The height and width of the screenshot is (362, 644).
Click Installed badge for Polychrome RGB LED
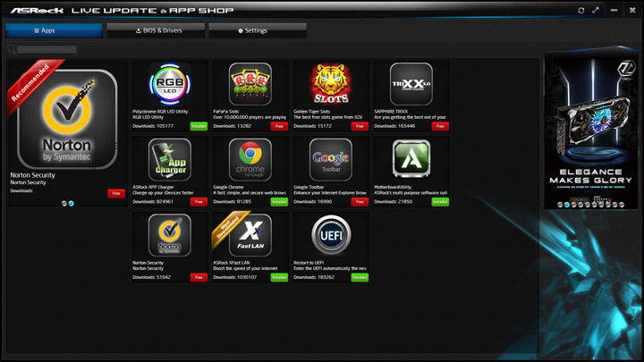coord(199,126)
